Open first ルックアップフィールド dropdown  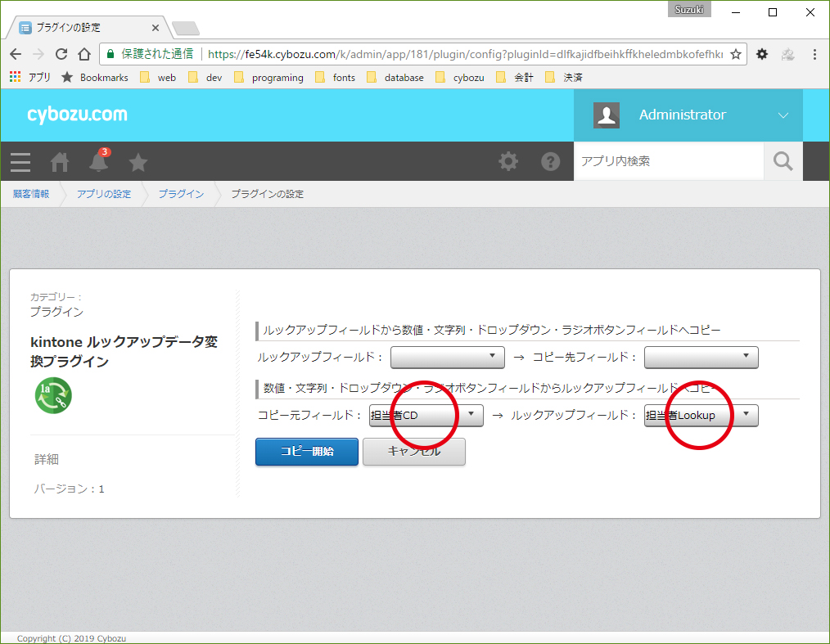[447, 358]
